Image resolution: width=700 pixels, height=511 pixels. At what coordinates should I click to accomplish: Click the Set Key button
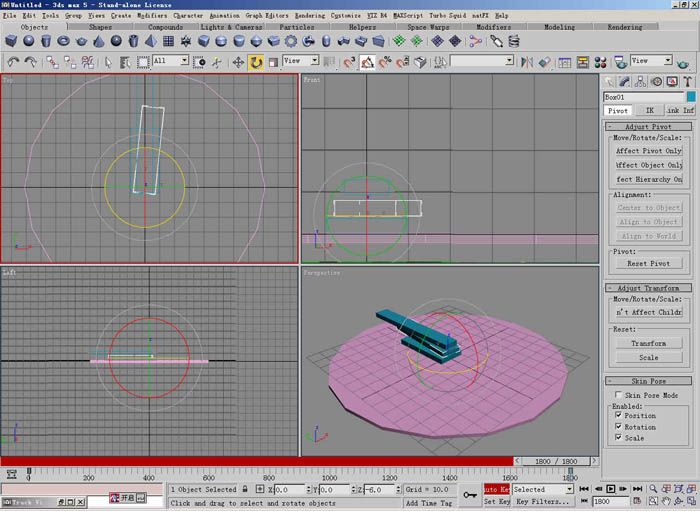coord(497,502)
